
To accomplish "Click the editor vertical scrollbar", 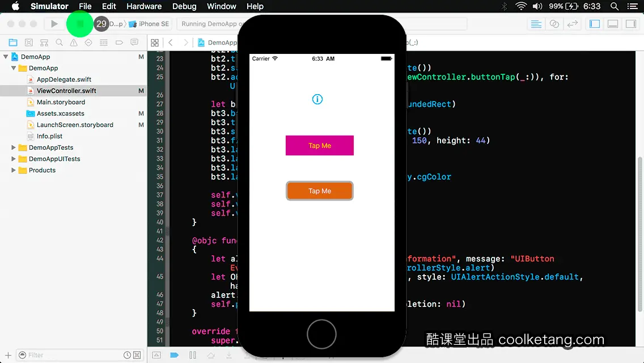I will click(639, 234).
